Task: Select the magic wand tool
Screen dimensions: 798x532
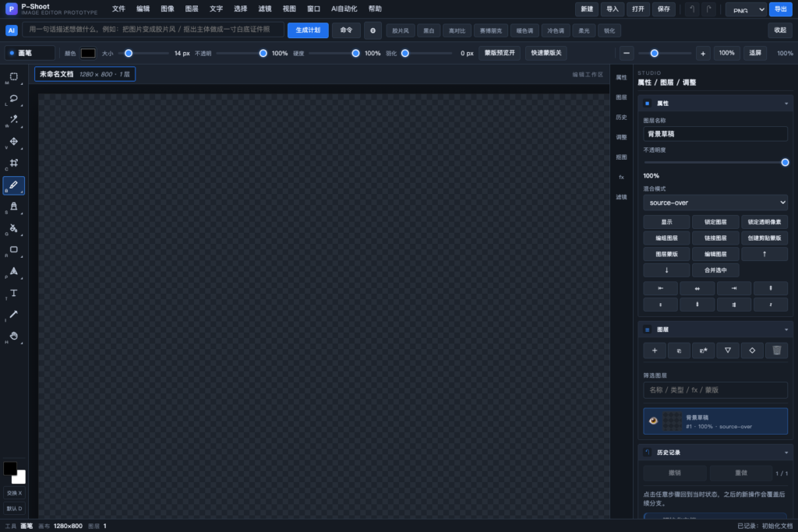Action: 14,120
